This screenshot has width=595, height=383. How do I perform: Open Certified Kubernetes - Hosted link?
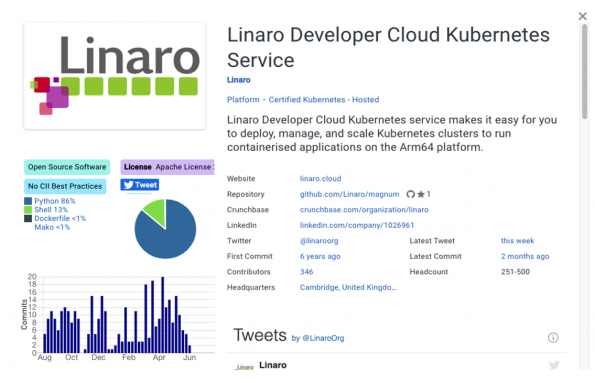coord(324,99)
